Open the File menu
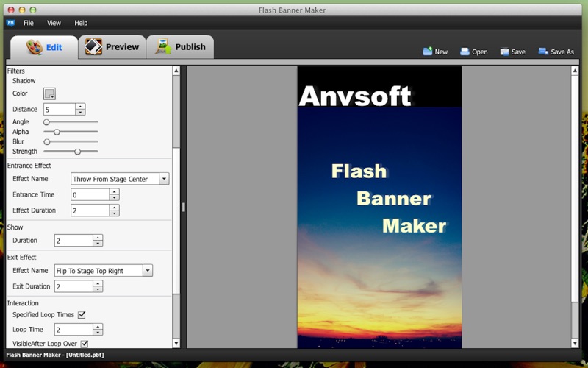Screen dimensions: 588x368 [29, 23]
